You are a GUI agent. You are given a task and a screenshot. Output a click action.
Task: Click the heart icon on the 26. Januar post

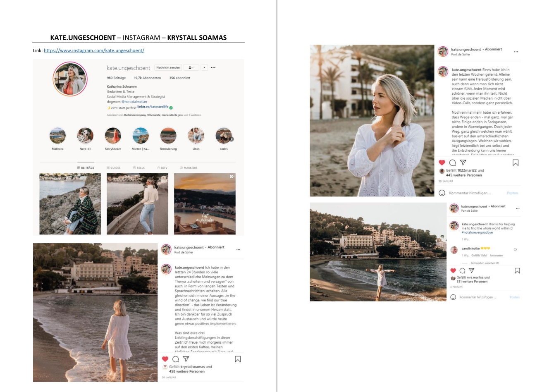165,359
